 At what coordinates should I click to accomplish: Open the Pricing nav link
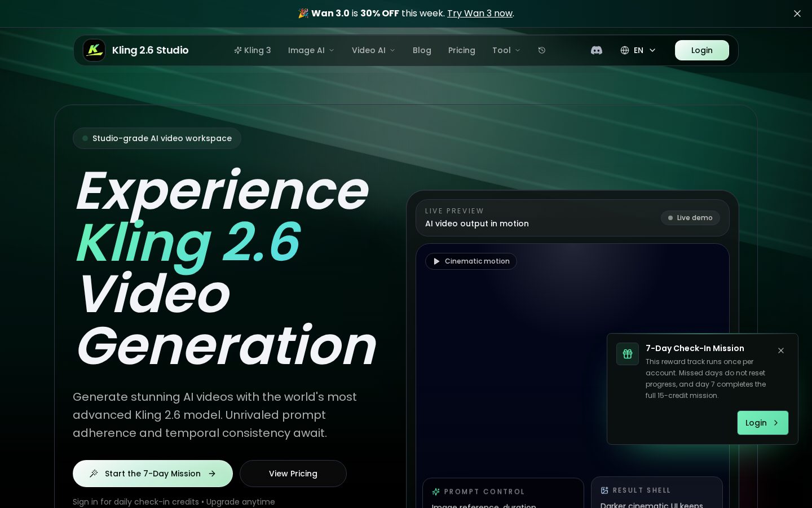pyautogui.click(x=462, y=50)
